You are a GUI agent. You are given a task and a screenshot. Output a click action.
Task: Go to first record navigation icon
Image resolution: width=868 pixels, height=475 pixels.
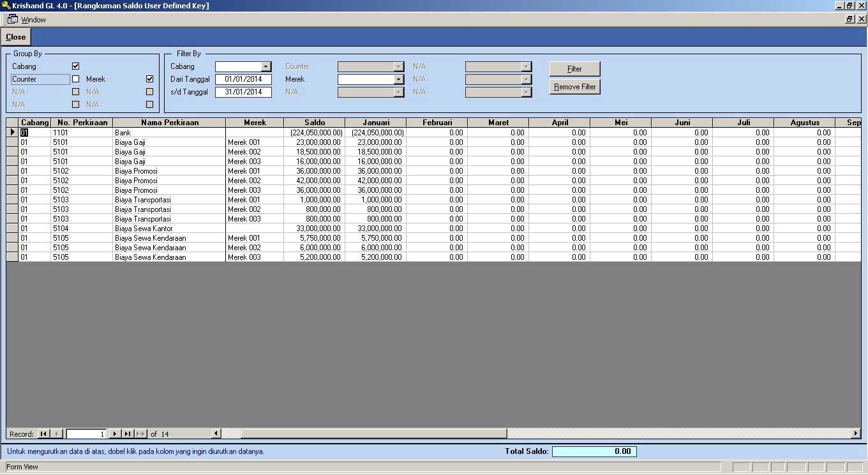[x=43, y=434]
